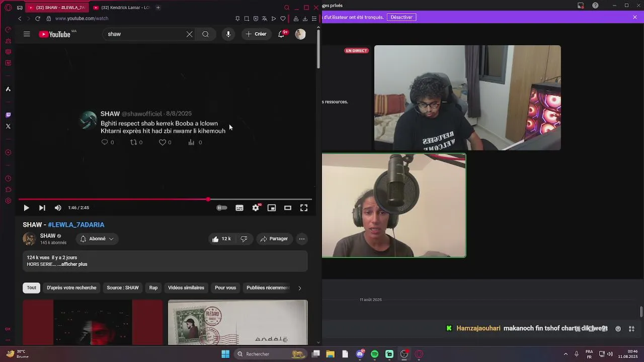Viewport: 644px width, 362px height.
Task: Open Hamzajaouhari username in chat
Action: 478,328
